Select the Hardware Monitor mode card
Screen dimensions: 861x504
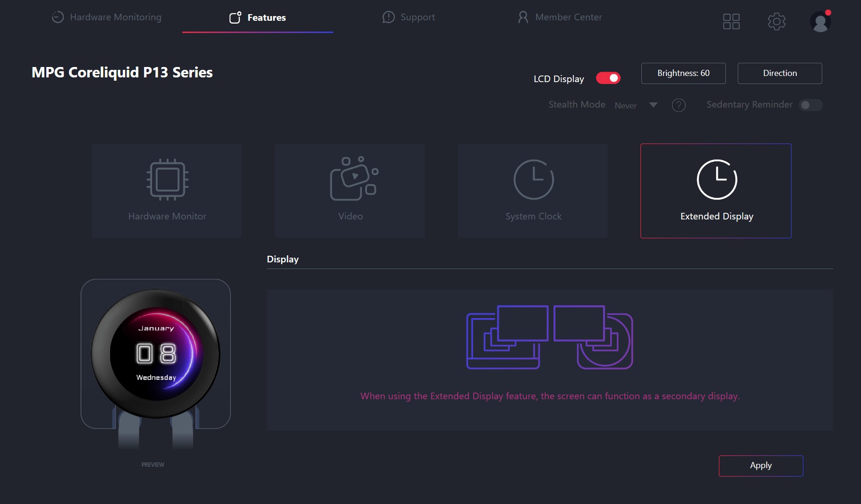coord(167,191)
